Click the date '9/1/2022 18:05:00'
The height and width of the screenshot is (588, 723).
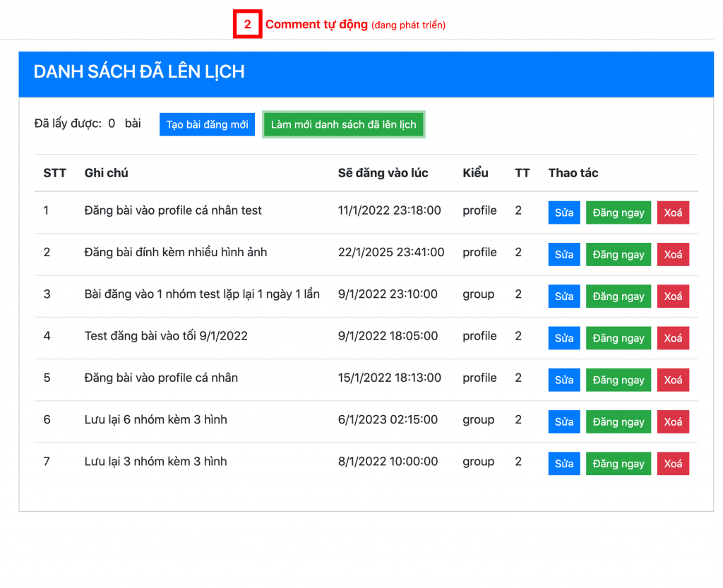pos(388,336)
